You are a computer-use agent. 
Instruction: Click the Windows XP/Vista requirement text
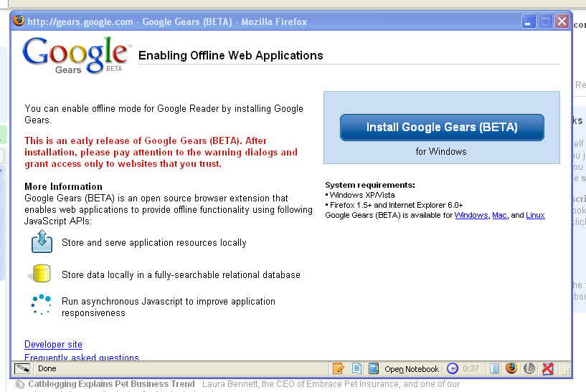tap(361, 195)
